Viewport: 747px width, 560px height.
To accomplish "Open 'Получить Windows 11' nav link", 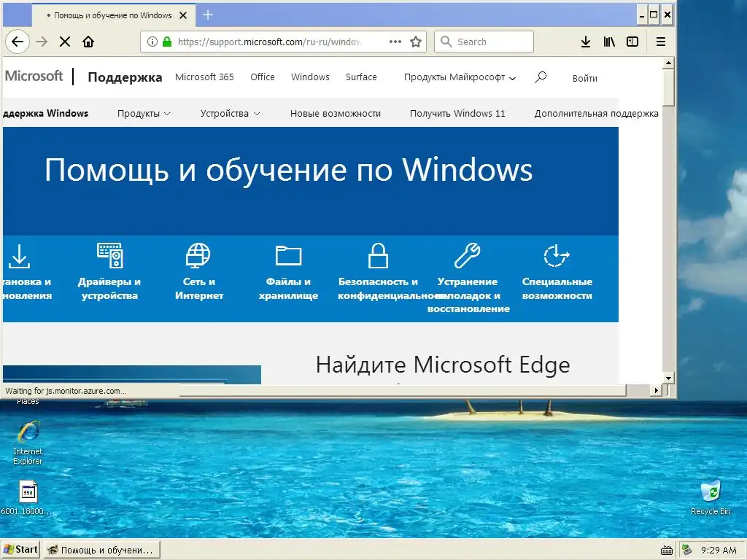I will coord(457,113).
